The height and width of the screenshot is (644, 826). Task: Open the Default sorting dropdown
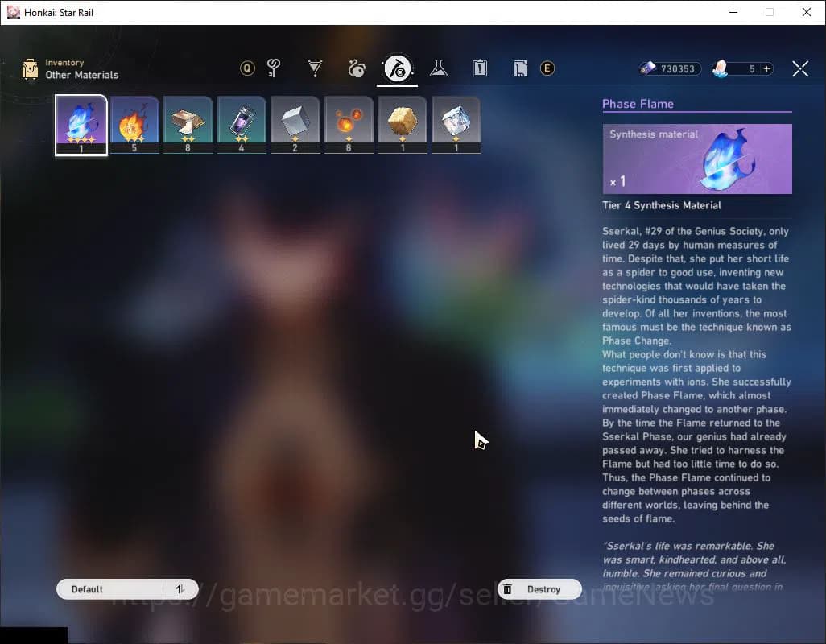pyautogui.click(x=113, y=588)
